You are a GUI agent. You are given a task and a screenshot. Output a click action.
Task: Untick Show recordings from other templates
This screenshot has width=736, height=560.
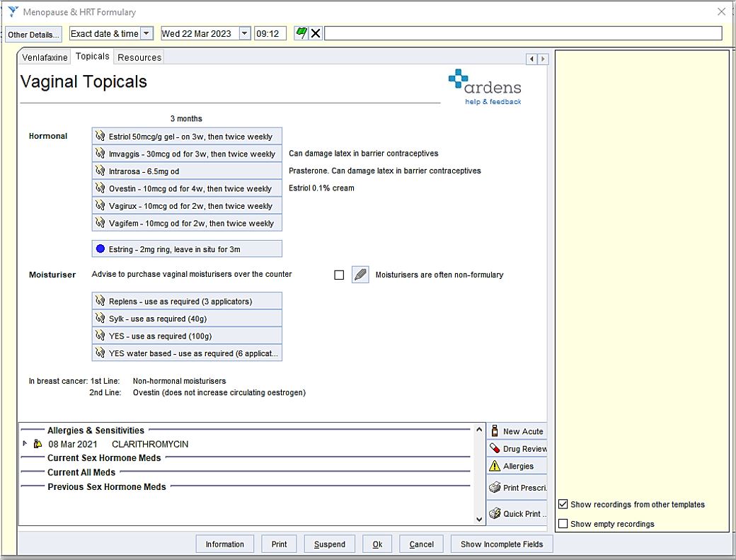pos(563,504)
